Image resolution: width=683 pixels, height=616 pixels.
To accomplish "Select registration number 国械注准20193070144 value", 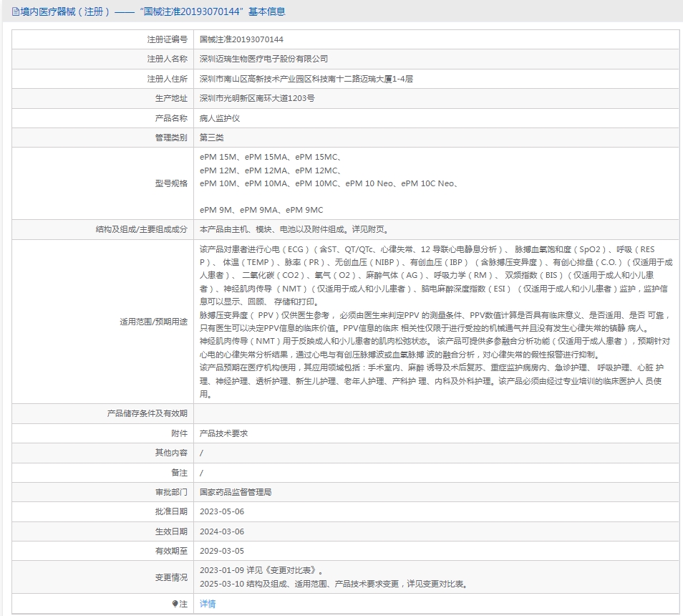I will [241, 39].
